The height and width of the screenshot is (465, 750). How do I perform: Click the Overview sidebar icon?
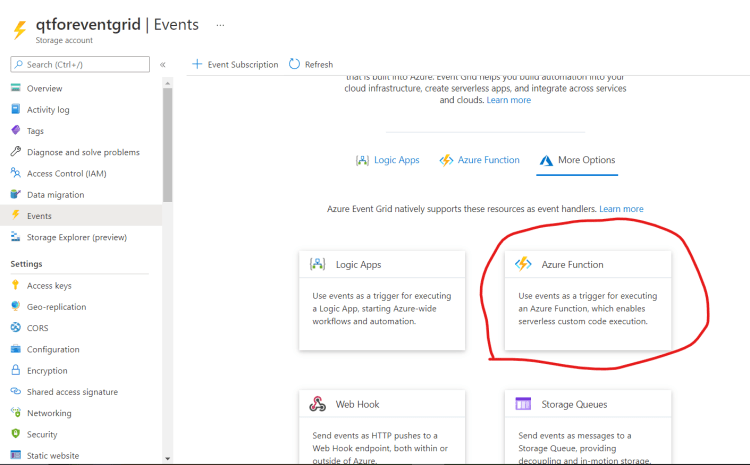pos(16,88)
